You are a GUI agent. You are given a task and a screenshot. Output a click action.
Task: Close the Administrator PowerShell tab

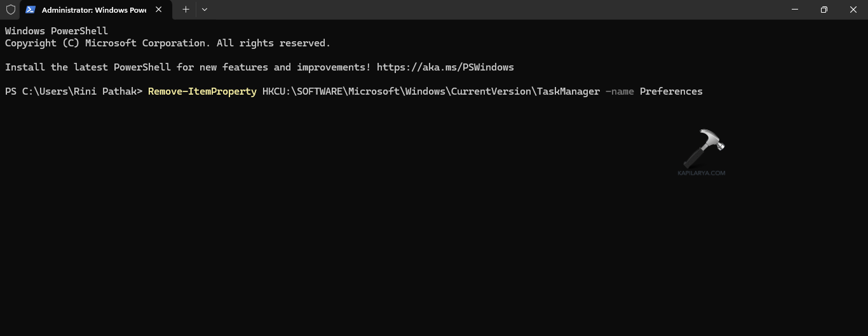[x=159, y=10]
